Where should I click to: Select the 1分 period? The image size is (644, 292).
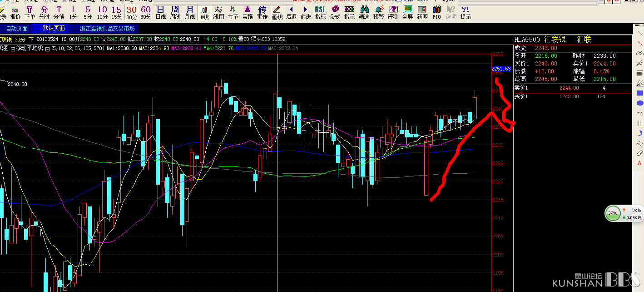[x=73, y=12]
